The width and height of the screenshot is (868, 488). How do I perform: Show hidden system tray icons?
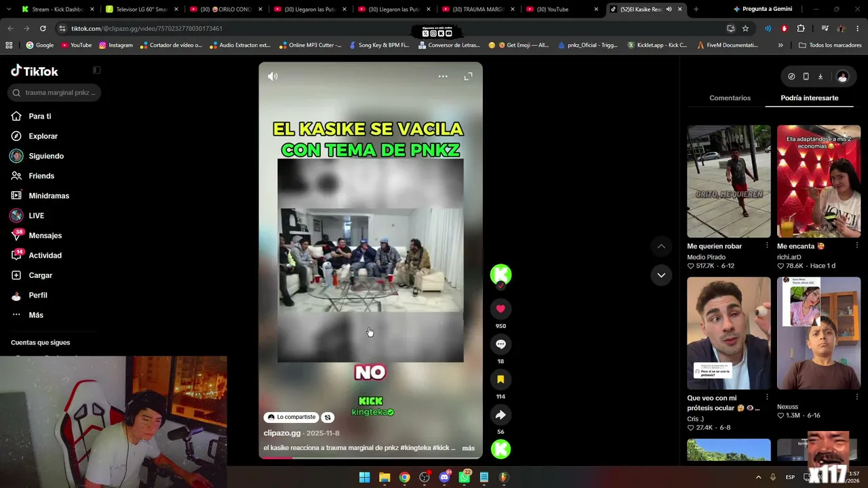click(758, 477)
